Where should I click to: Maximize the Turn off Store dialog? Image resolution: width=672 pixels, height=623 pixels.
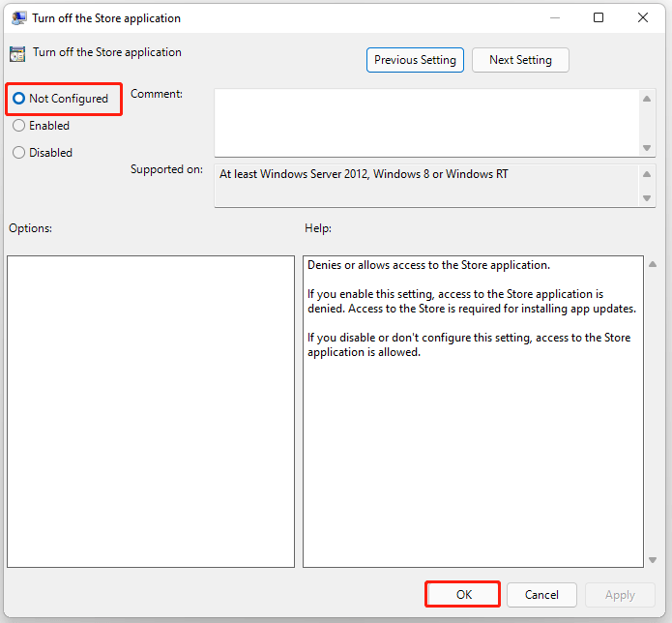coord(599,17)
